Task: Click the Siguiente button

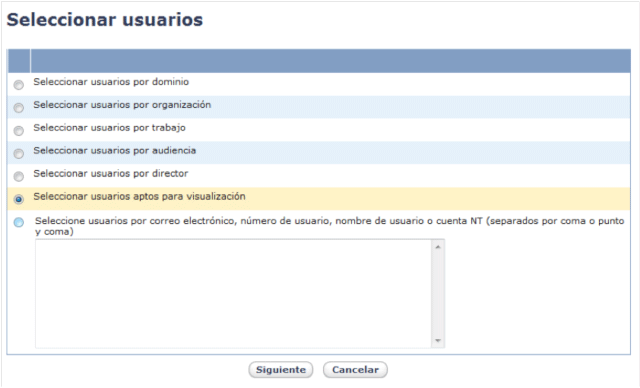Action: (x=281, y=370)
